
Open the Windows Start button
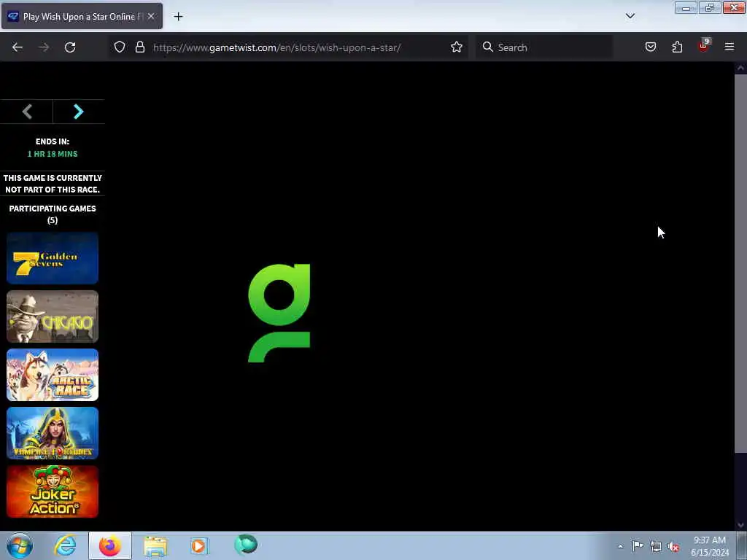tap(20, 545)
